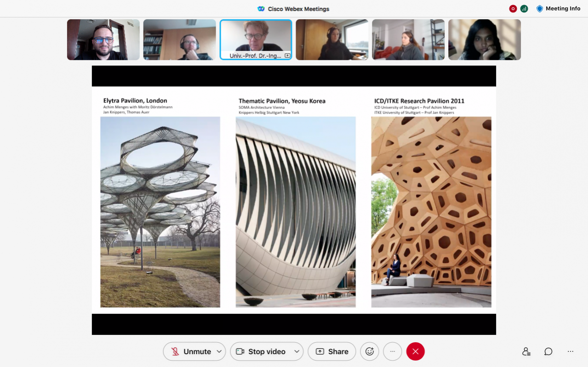Click the camera icon in Stop video control

point(240,351)
